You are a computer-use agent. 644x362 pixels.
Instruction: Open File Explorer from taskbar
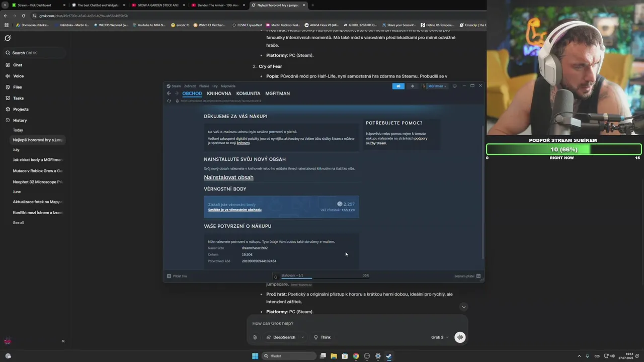click(334, 356)
